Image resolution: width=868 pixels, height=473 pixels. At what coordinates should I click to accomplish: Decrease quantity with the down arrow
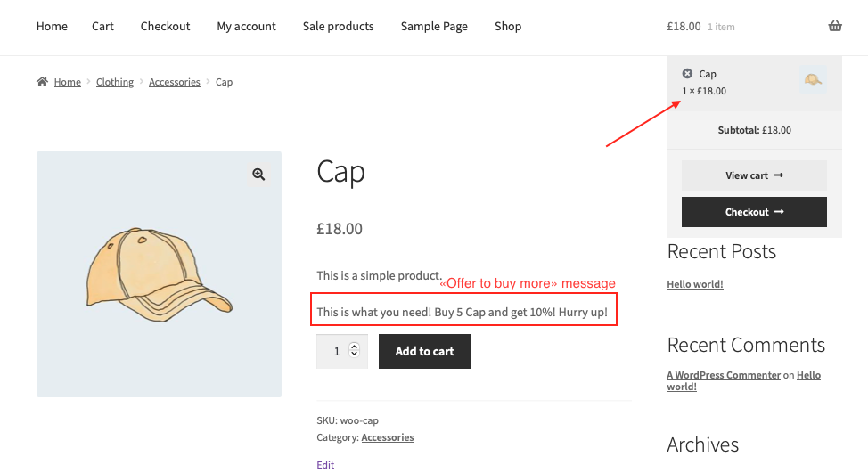tap(355, 354)
